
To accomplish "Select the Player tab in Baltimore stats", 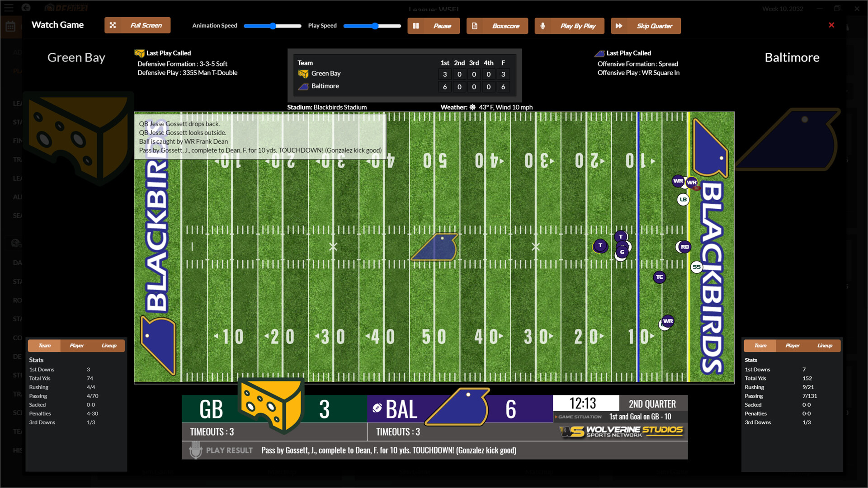I will pyautogui.click(x=793, y=346).
